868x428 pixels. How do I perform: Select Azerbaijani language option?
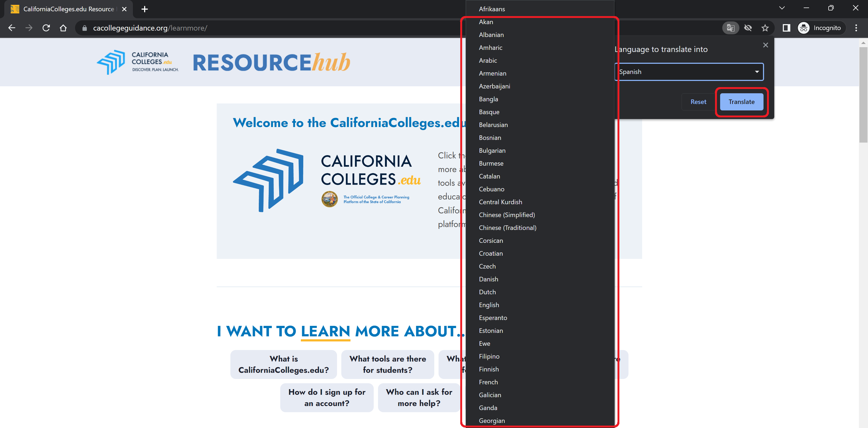(x=540, y=86)
